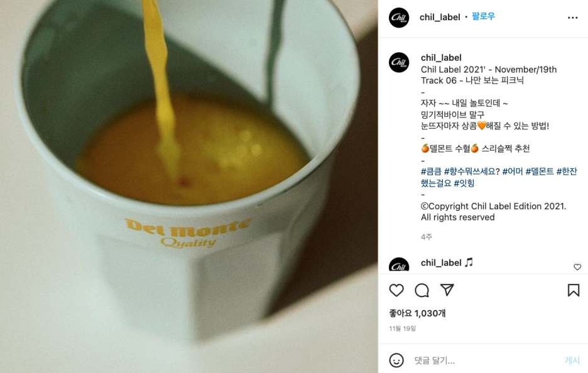Viewport: 588px width, 373px height.
Task: Click chil_label avatar beside the caption
Action: 399,62
